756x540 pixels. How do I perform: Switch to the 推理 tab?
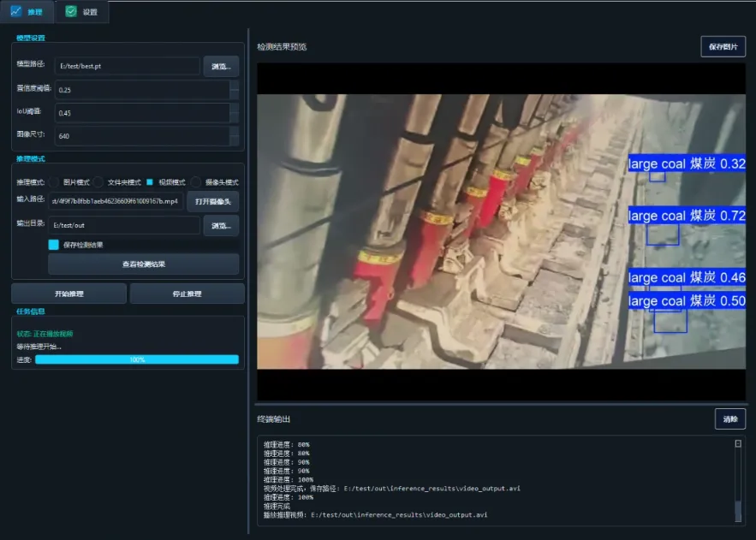point(27,12)
